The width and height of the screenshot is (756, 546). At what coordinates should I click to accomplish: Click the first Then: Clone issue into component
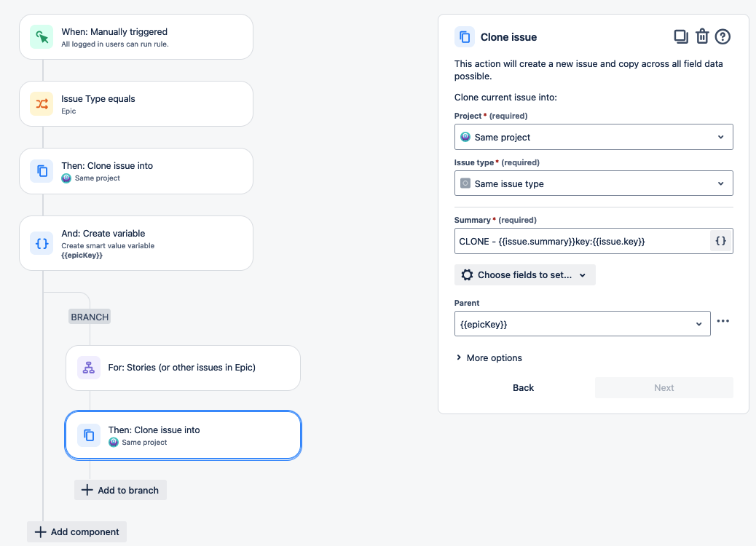click(x=136, y=170)
